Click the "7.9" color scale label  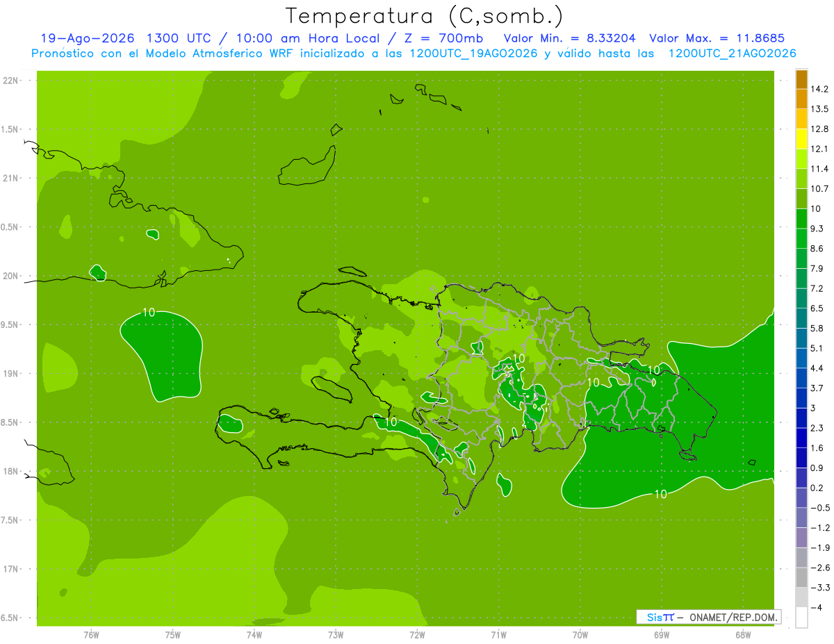[x=817, y=268]
